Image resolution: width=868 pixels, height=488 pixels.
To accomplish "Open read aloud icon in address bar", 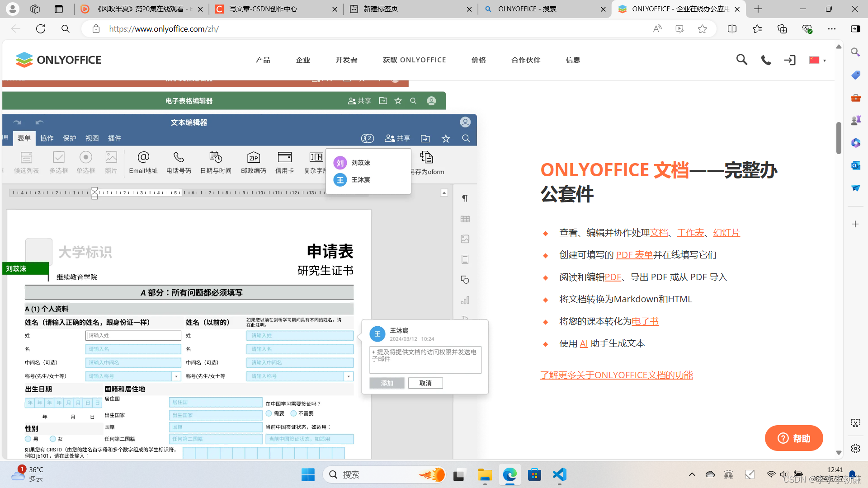I will 657,29.
